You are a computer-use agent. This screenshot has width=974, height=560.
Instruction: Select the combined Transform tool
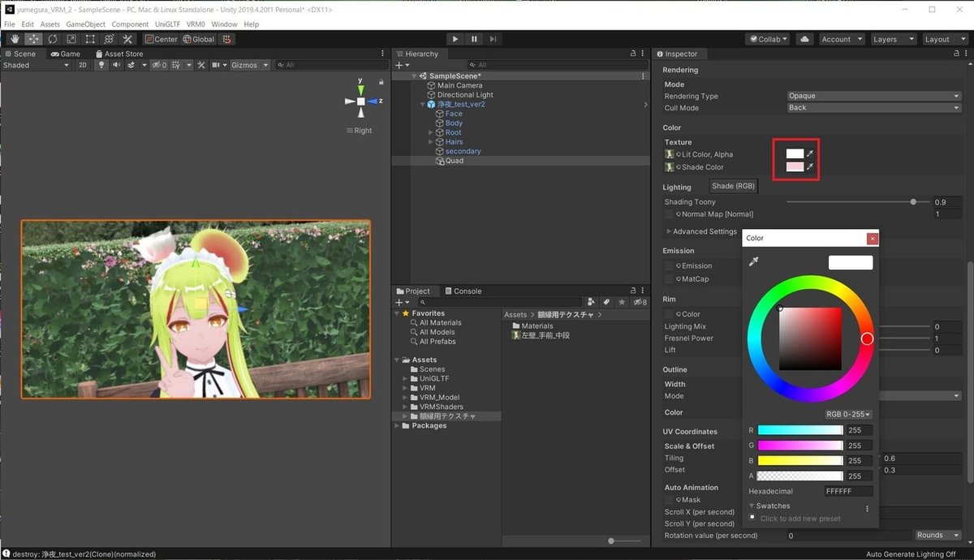[x=108, y=39]
